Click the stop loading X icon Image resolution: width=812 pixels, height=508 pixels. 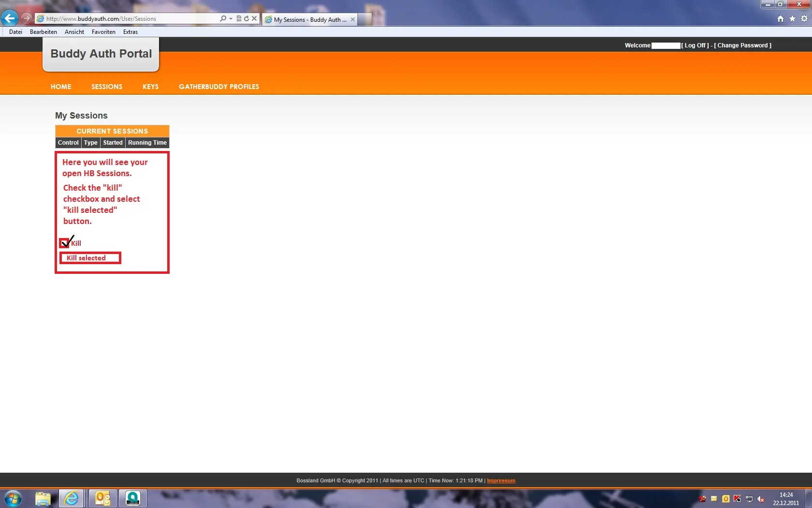(x=254, y=19)
